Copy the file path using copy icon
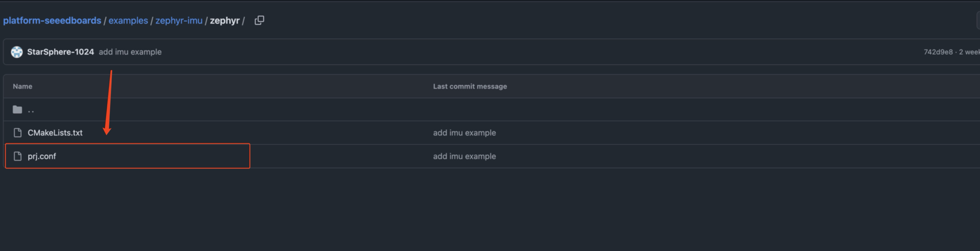 click(x=259, y=20)
